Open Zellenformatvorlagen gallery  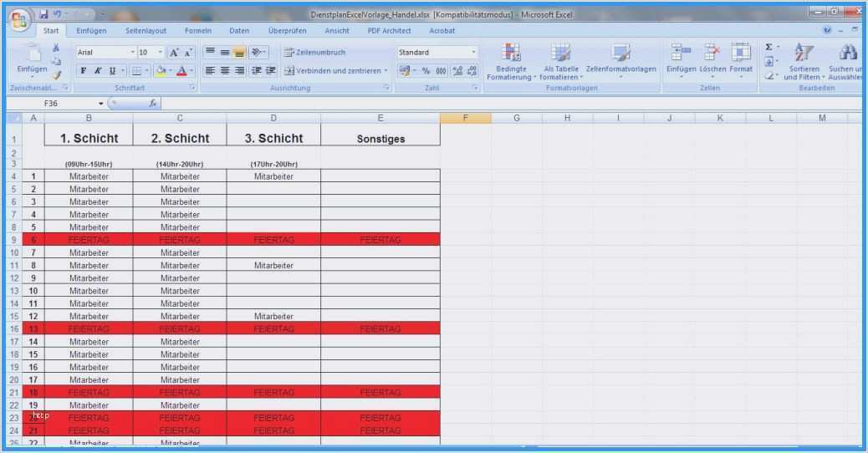click(x=620, y=62)
